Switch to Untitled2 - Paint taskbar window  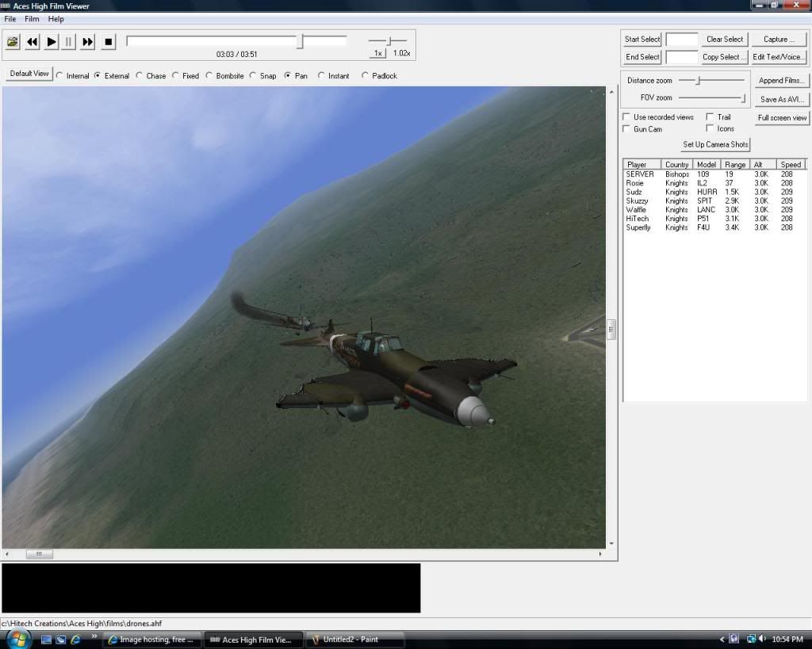355,639
